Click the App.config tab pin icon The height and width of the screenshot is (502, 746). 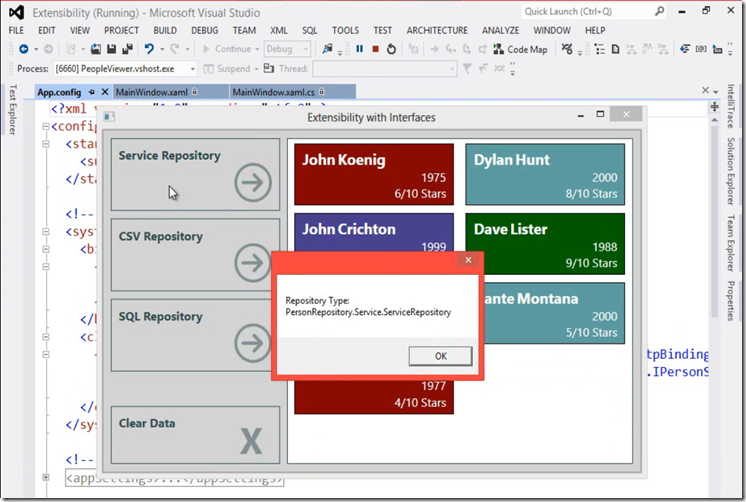pyautogui.click(x=91, y=92)
